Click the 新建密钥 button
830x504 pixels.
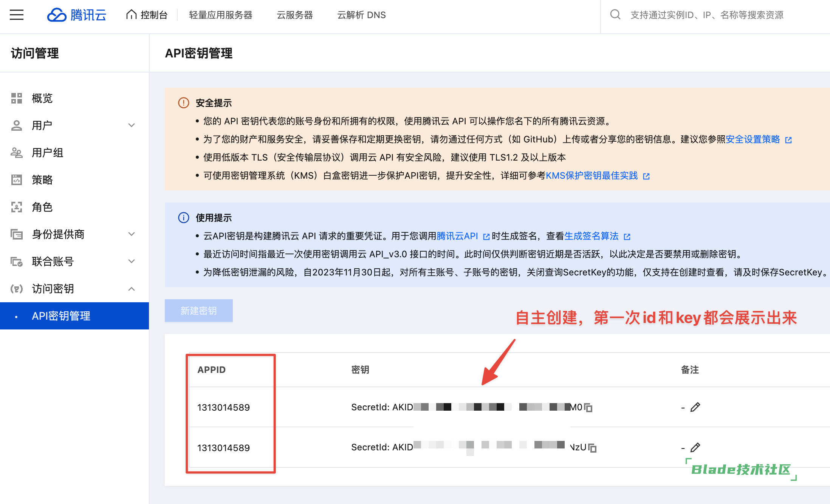tap(199, 311)
